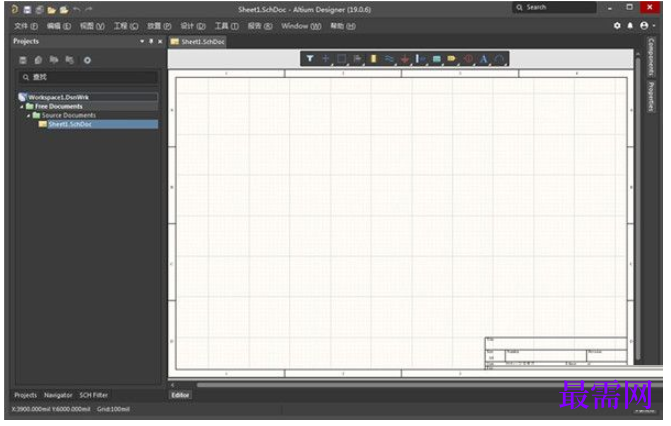Click the 查找 search field in Projects panel
Screen dimensions: 671x426
pos(88,77)
